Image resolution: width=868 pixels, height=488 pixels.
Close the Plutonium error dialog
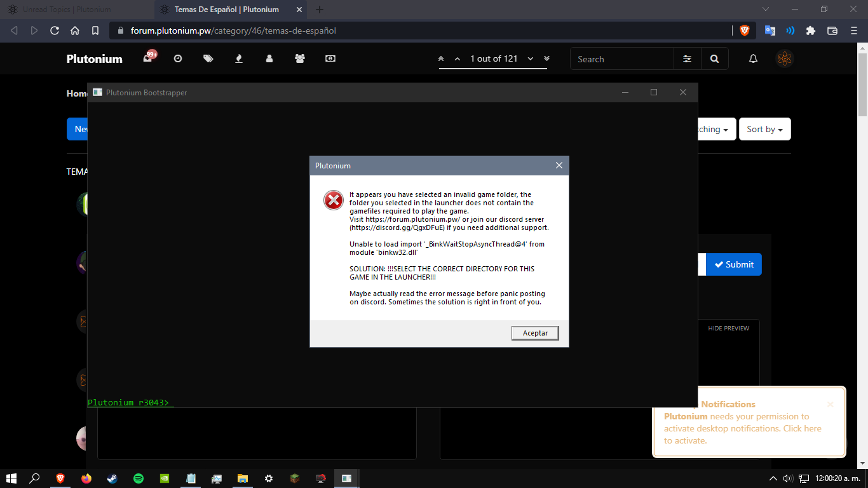[x=559, y=165]
